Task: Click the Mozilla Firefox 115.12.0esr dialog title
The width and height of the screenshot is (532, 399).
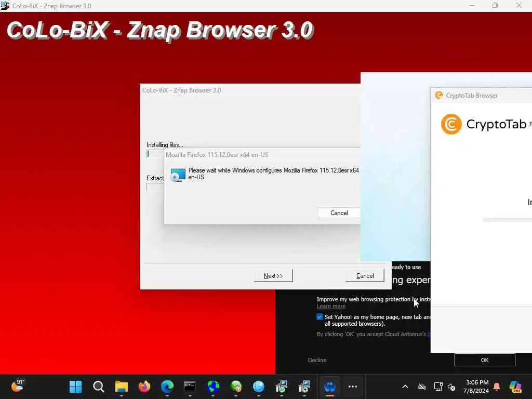Action: [x=217, y=155]
